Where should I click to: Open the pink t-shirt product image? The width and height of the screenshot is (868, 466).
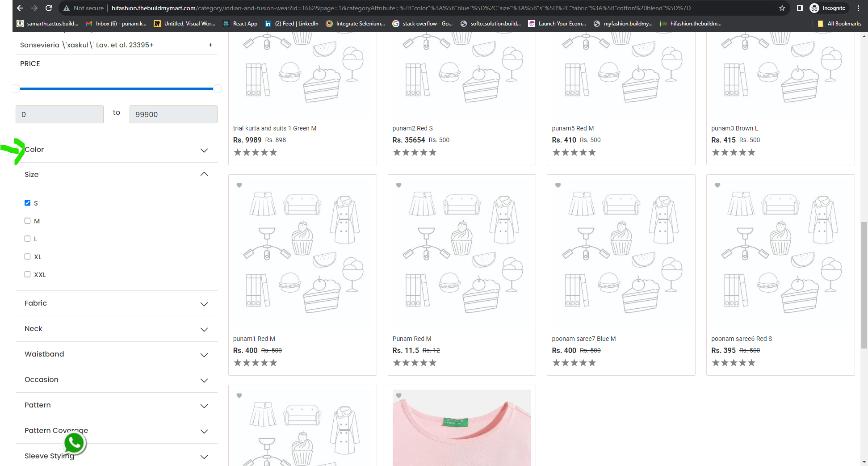pos(462,428)
